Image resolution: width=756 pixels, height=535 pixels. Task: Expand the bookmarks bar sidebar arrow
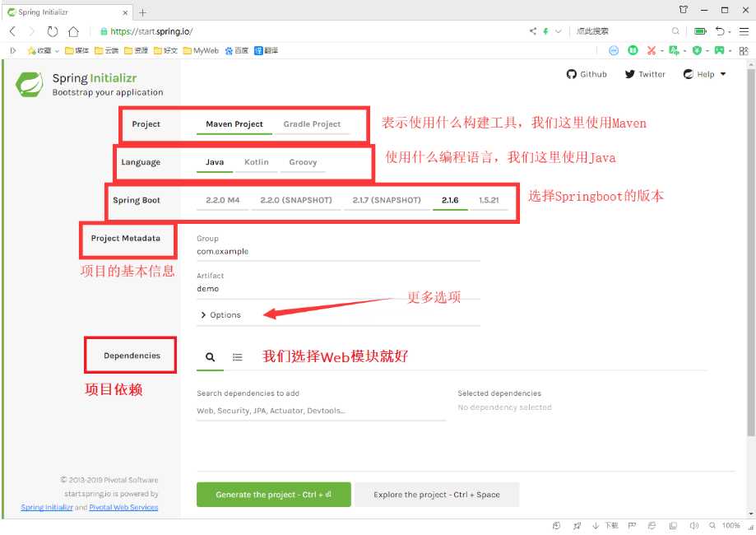click(x=13, y=50)
